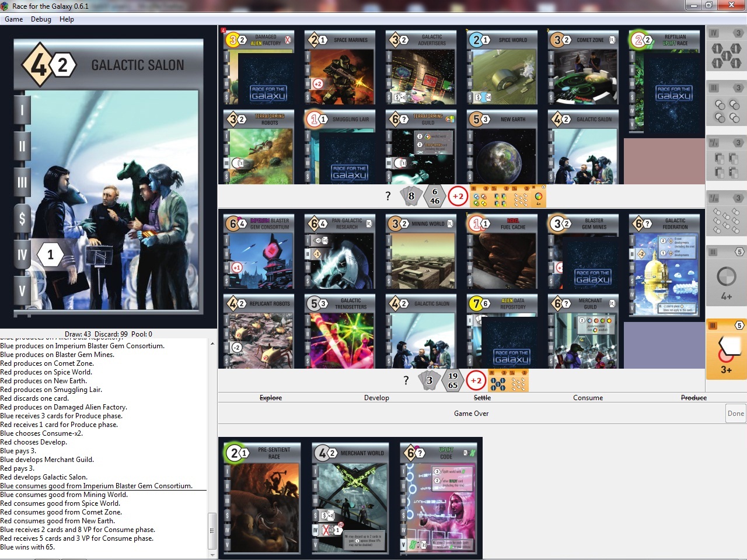The height and width of the screenshot is (560, 747).
Task: Open the Help menu
Action: [x=67, y=19]
